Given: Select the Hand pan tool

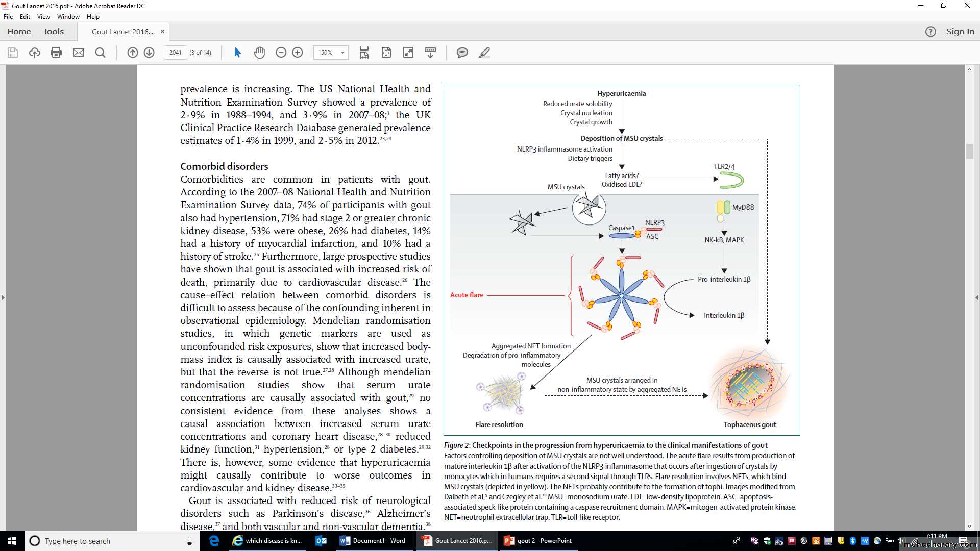Looking at the screenshot, I should pos(259,53).
